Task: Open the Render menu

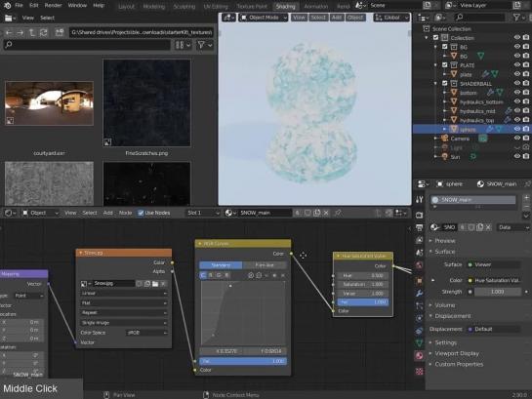Action: (x=54, y=6)
